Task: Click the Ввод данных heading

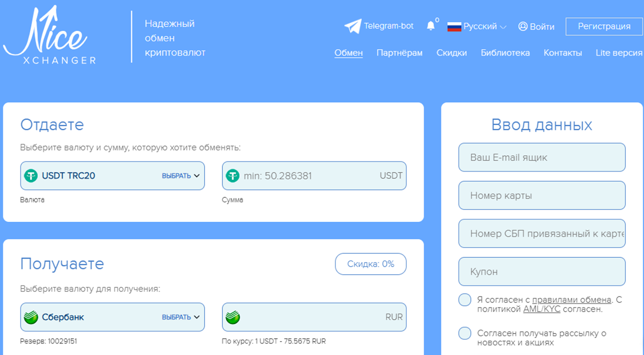Action: 542,125
